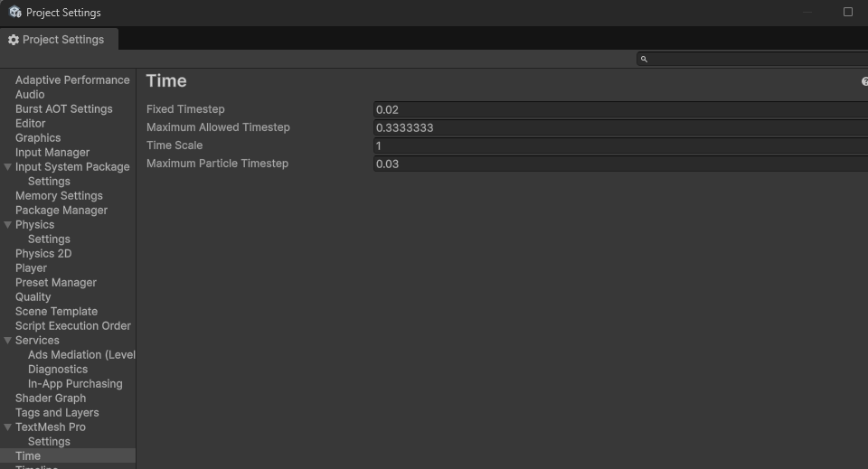The image size is (868, 469).
Task: Select In-App Purchasing under Services
Action: tap(75, 384)
